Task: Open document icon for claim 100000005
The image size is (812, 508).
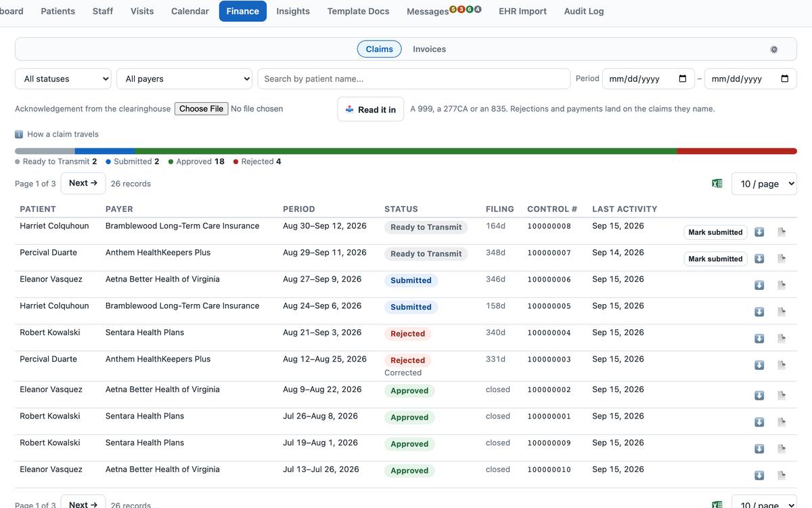Action: 782,312
